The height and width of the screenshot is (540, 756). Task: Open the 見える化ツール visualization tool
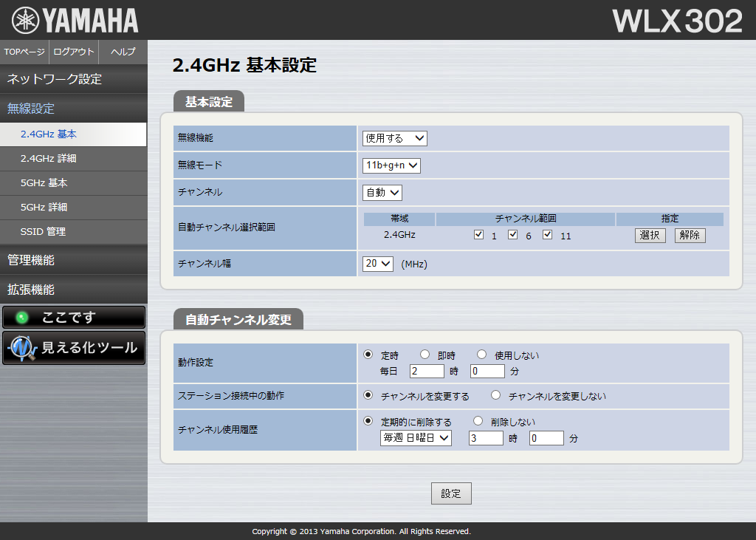point(74,348)
